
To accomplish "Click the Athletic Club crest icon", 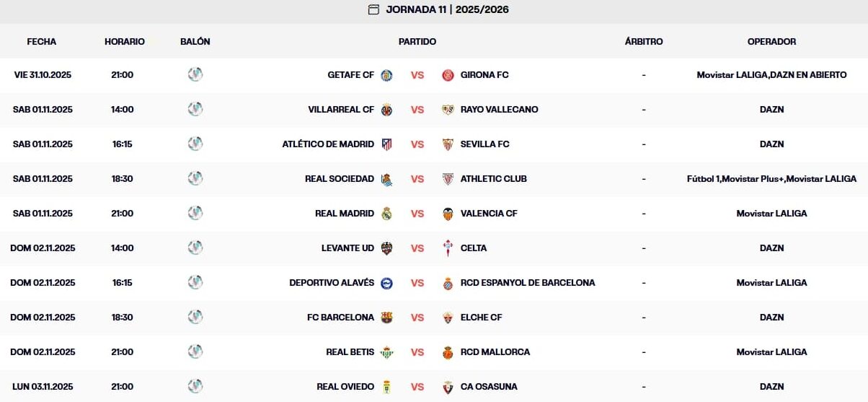I will coord(448,179).
